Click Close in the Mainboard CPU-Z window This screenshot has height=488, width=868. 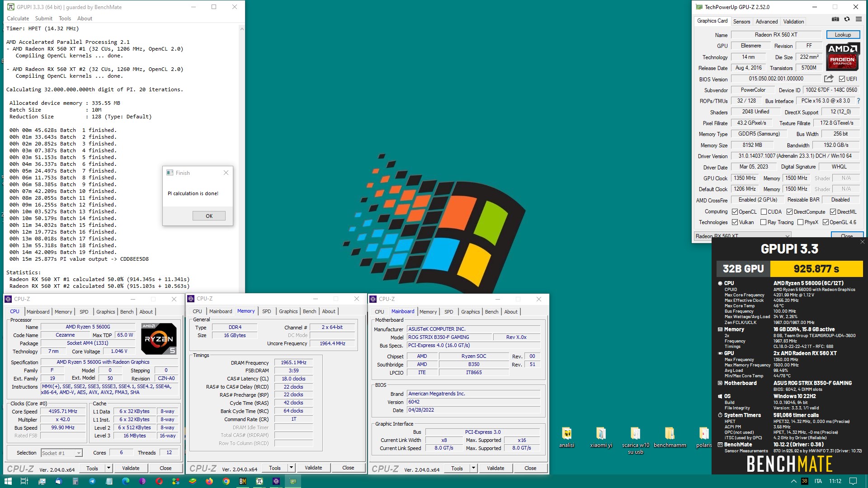[x=530, y=468]
